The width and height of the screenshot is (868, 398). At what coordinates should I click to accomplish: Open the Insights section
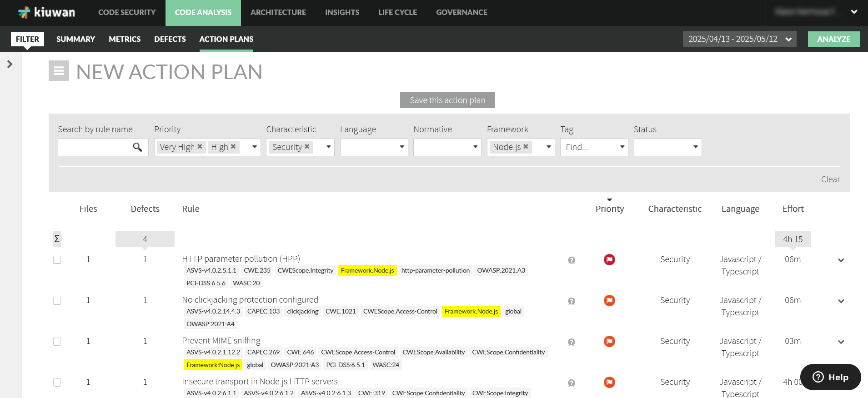click(x=342, y=12)
